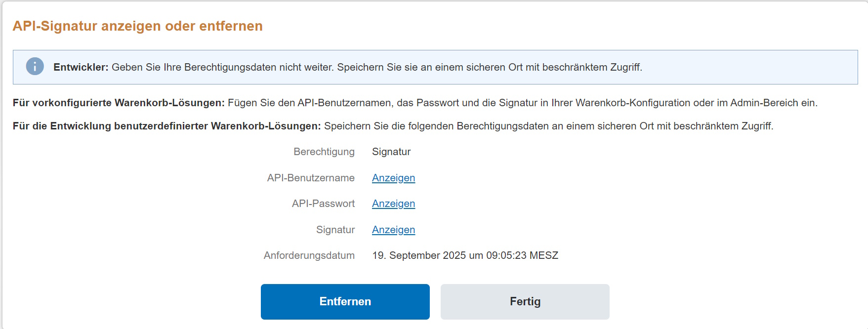Click the API-Passwort row label
Image resolution: width=868 pixels, height=329 pixels.
point(324,204)
